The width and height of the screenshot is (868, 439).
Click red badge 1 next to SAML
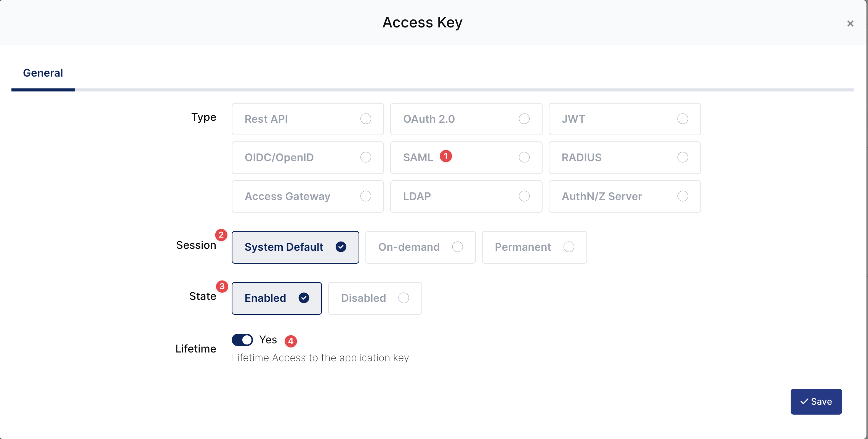coord(445,156)
